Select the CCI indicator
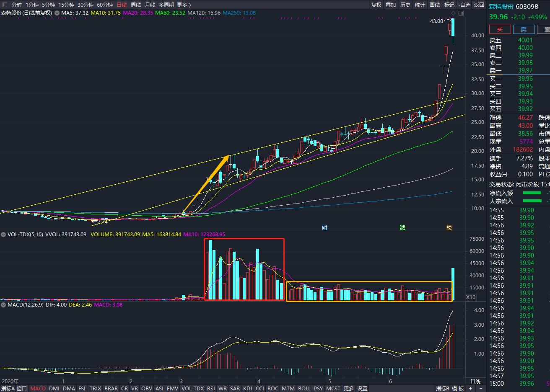The image size is (550, 392). (260, 388)
